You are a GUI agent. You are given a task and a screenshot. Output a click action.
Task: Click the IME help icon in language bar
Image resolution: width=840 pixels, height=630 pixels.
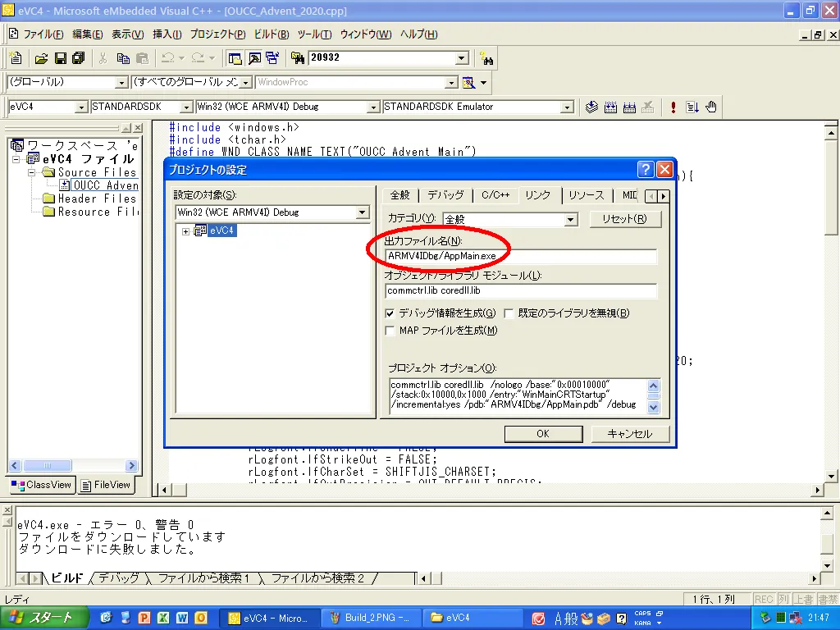click(x=621, y=619)
